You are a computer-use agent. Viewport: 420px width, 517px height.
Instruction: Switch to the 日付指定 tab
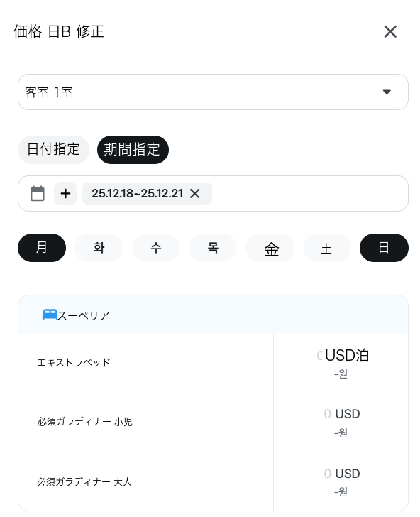[x=53, y=149]
